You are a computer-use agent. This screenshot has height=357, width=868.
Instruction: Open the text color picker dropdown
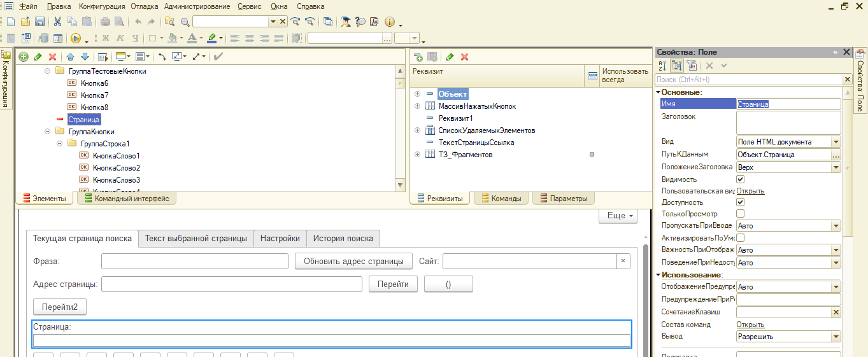coord(200,38)
